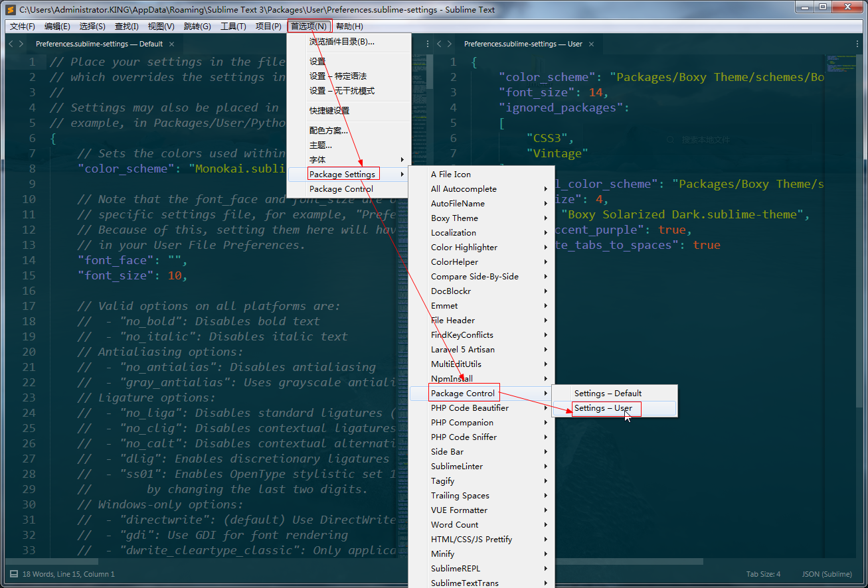Open PHP Code Sniffer package settings

(x=480, y=437)
